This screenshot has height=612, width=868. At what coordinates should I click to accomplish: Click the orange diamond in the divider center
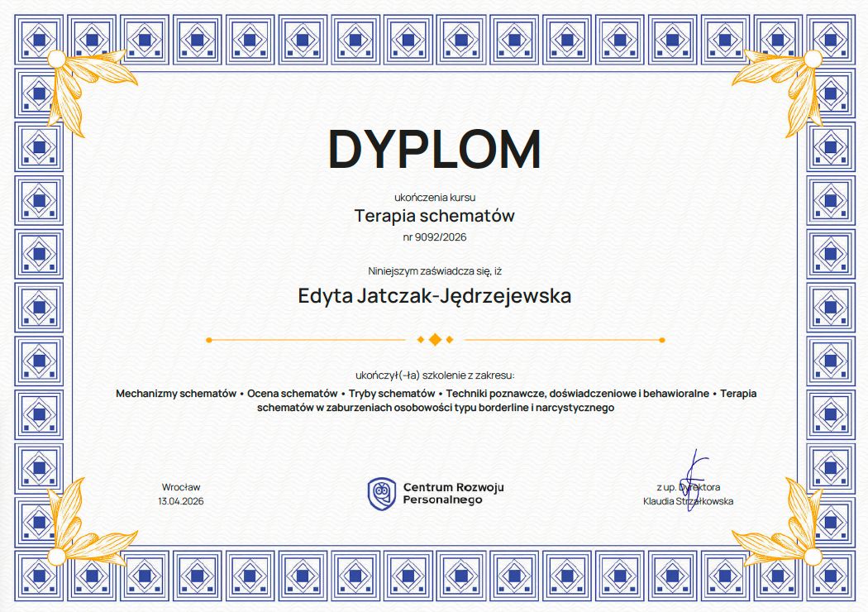[x=435, y=339]
